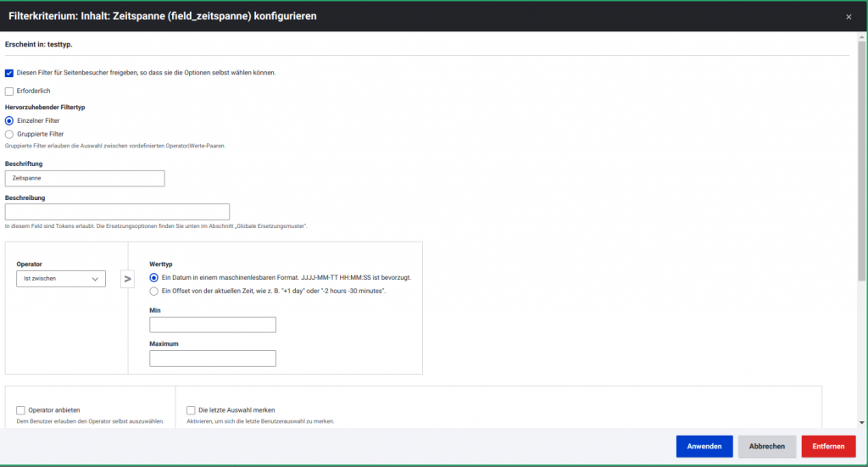Image resolution: width=868 pixels, height=467 pixels.
Task: Uncheck the expose filter to visitors checkbox
Action: [9, 73]
